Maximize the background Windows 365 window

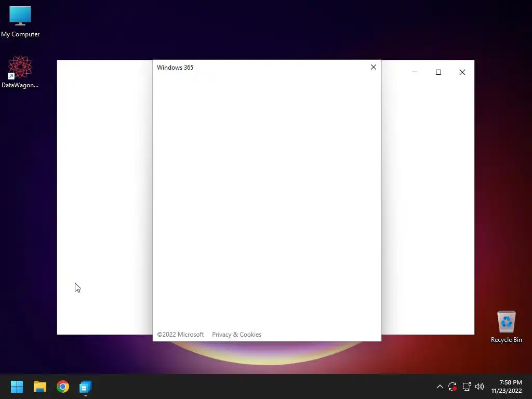(438, 72)
